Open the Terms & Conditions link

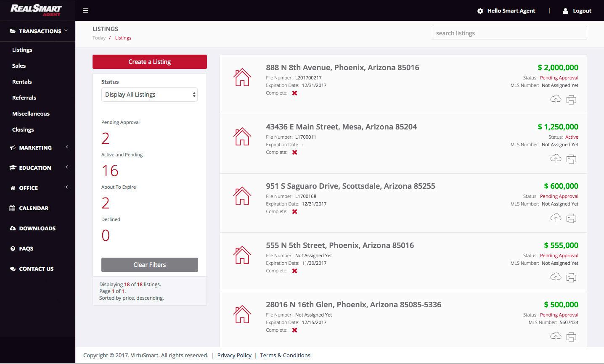[285, 355]
